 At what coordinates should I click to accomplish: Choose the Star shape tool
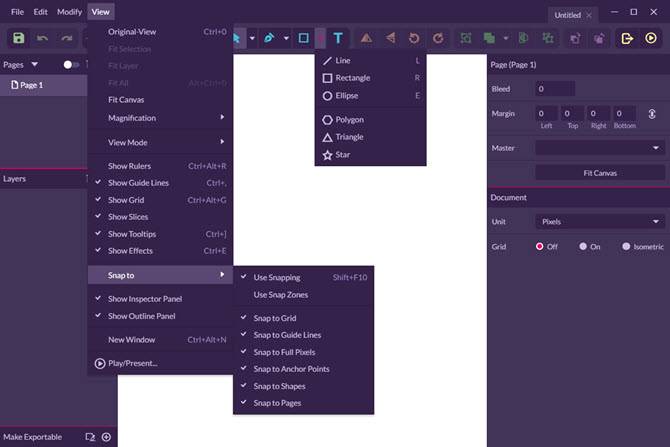[370, 155]
